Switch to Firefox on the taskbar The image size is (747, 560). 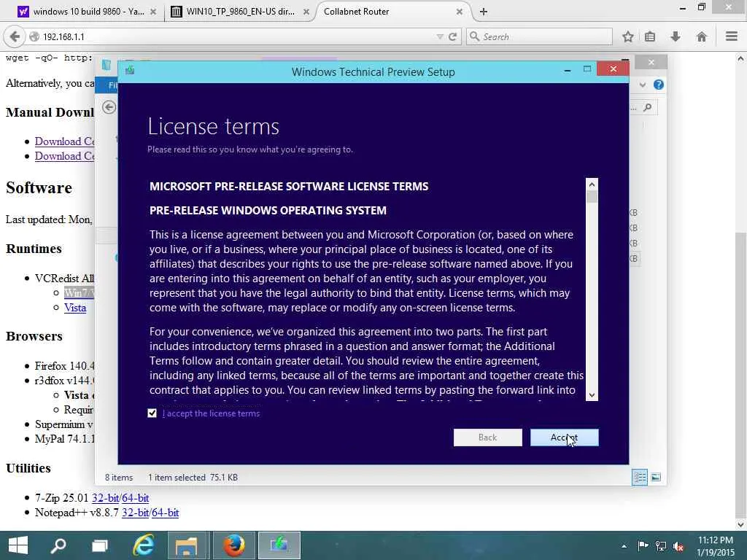tap(233, 545)
